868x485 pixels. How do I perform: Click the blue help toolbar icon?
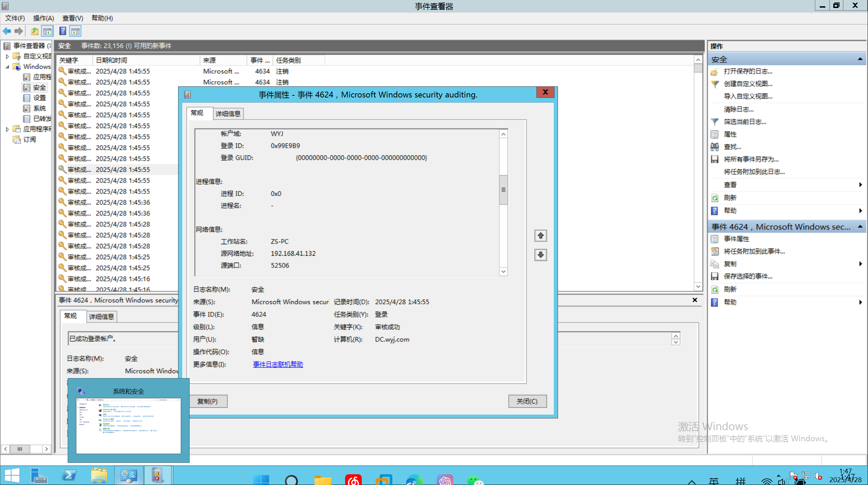click(62, 31)
